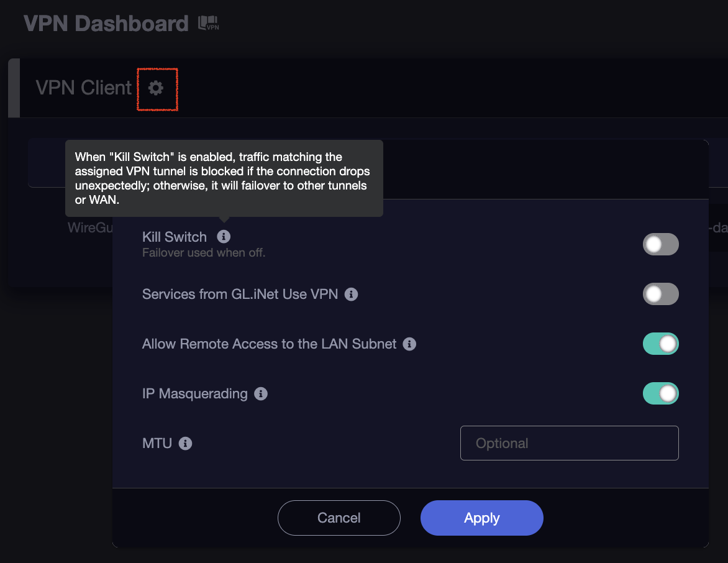Turn on Services from GL.iNet Use VPN
Viewport: 728px width, 563px height.
[661, 294]
